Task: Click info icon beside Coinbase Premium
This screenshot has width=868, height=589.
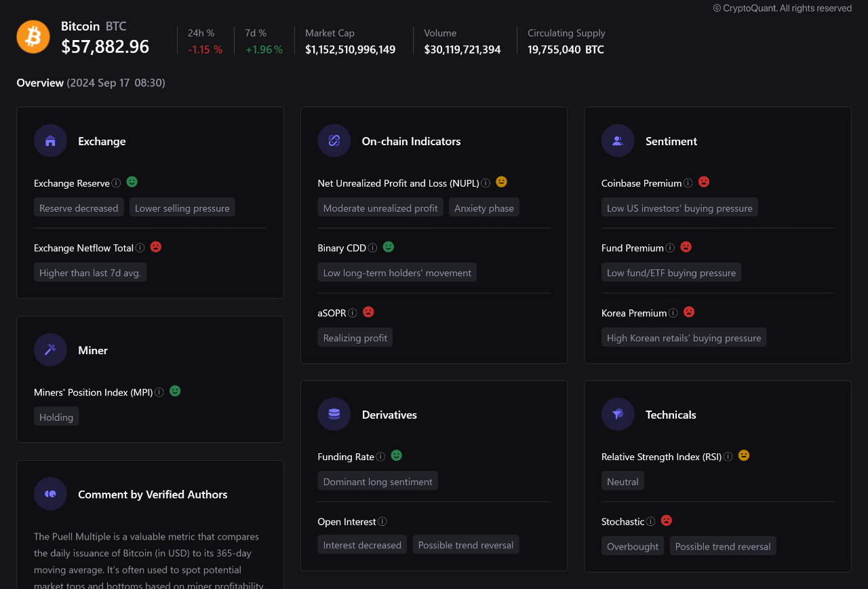Action: [688, 183]
